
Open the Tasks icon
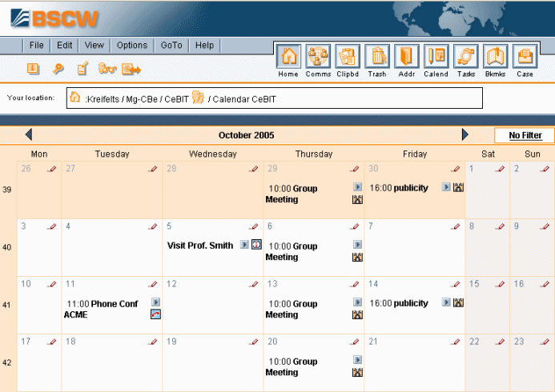coord(466,57)
